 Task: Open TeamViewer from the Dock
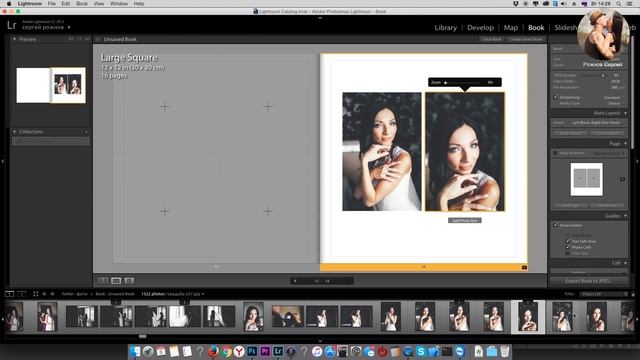click(x=460, y=351)
